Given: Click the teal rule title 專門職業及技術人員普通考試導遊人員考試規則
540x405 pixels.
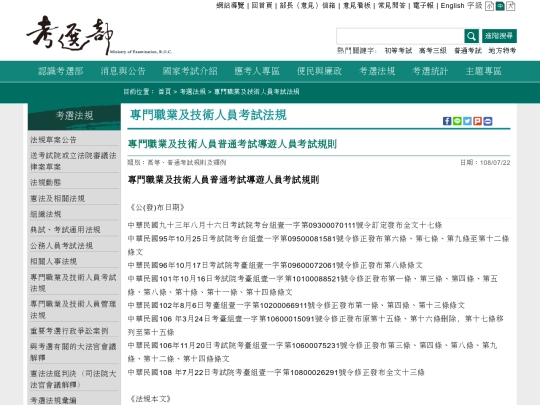Looking at the screenshot, I should coord(232,144).
